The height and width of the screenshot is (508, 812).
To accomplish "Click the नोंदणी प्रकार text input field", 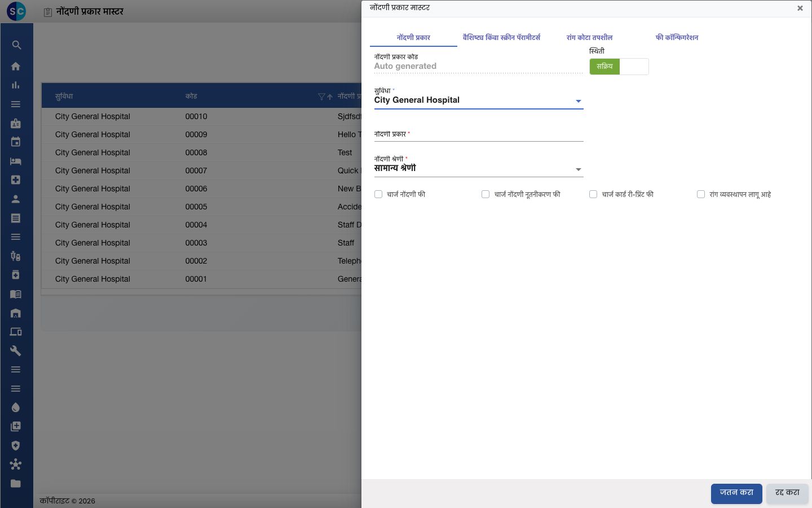I will 479,134.
